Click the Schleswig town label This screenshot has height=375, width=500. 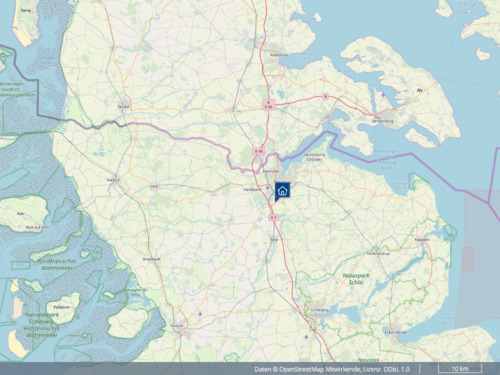coord(319,310)
